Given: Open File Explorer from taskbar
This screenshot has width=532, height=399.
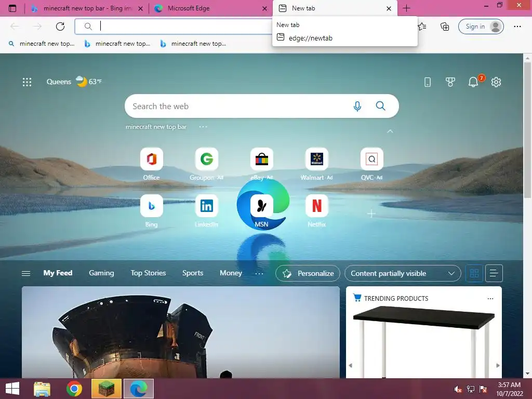Looking at the screenshot, I should pyautogui.click(x=42, y=389).
